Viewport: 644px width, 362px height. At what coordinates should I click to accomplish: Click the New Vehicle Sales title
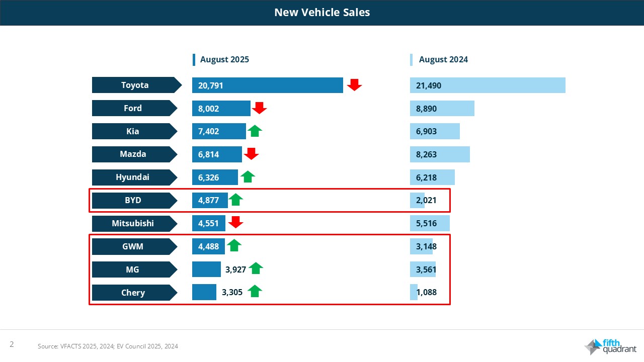click(x=322, y=13)
